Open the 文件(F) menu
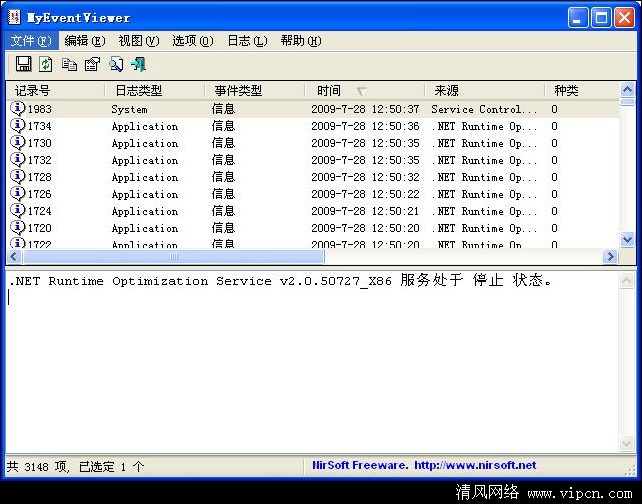This screenshot has width=642, height=504. click(x=30, y=41)
